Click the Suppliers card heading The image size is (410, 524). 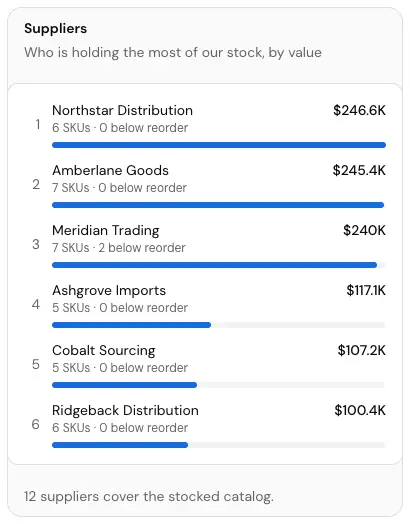pos(55,28)
